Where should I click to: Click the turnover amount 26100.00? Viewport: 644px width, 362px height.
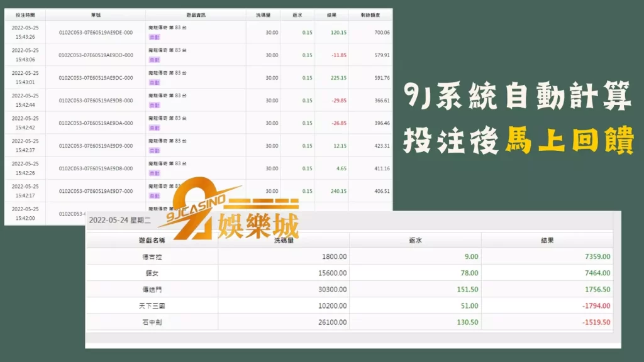(x=332, y=322)
